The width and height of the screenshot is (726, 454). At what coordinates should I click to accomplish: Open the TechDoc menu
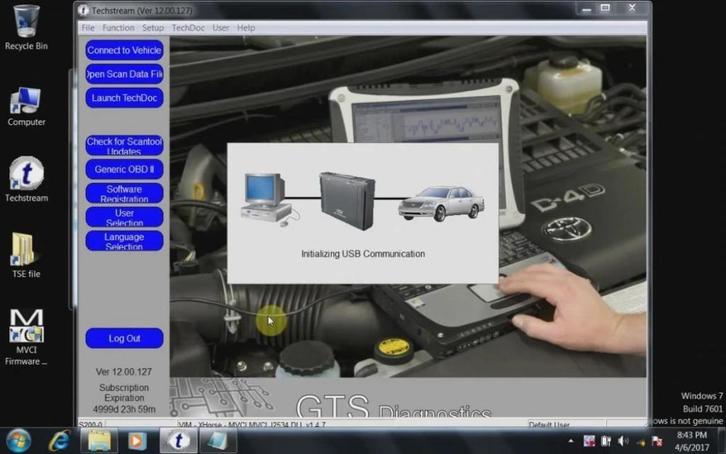[x=187, y=28]
